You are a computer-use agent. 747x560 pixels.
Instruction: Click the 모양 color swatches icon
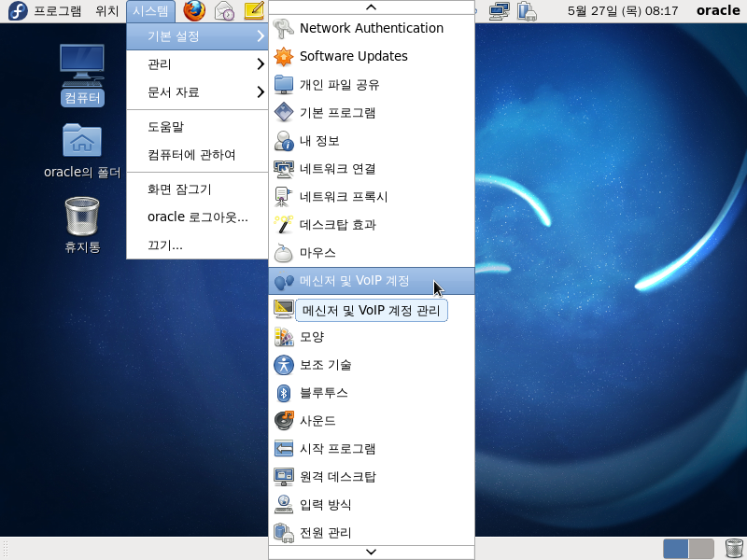[x=284, y=337]
